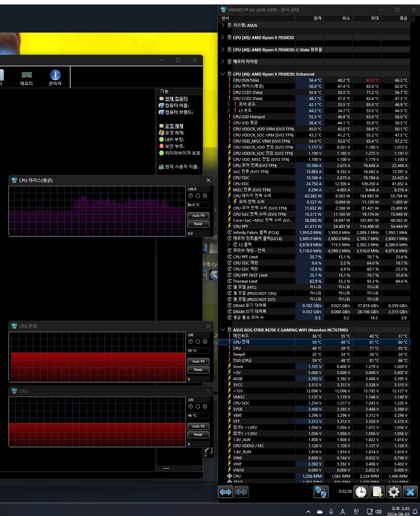Click the 센서 column header

257,18
